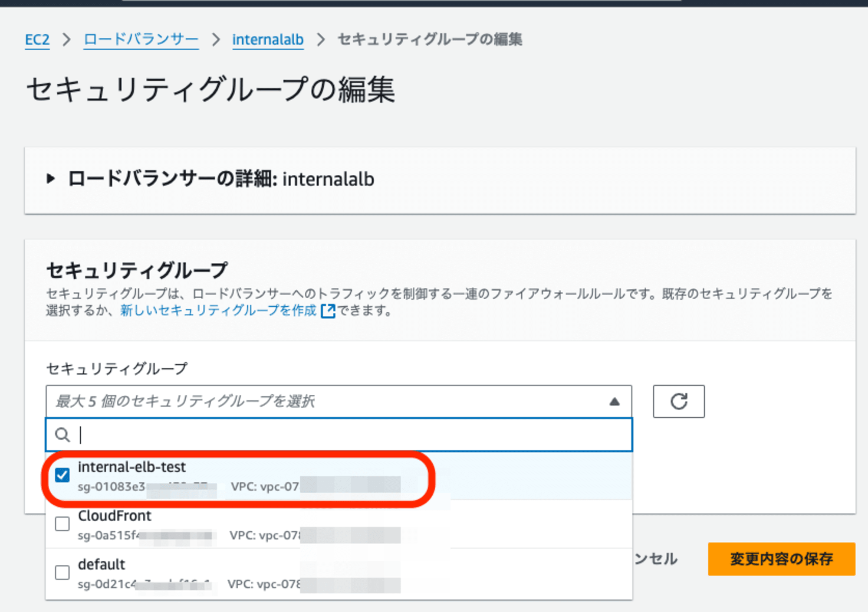Open the EC2 breadcrumb link
This screenshot has width=868, height=612.
(37, 39)
